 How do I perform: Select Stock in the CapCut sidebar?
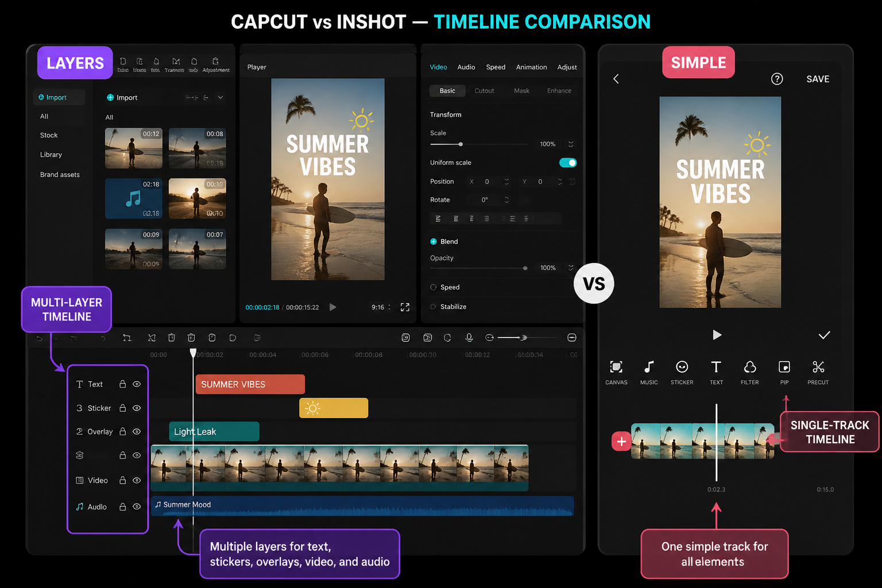[x=49, y=136]
